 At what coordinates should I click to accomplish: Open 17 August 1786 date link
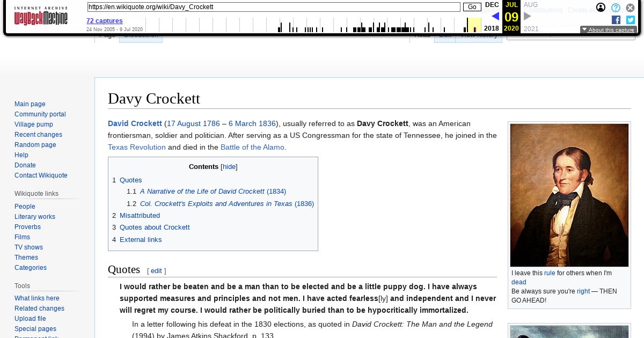pyautogui.click(x=193, y=123)
